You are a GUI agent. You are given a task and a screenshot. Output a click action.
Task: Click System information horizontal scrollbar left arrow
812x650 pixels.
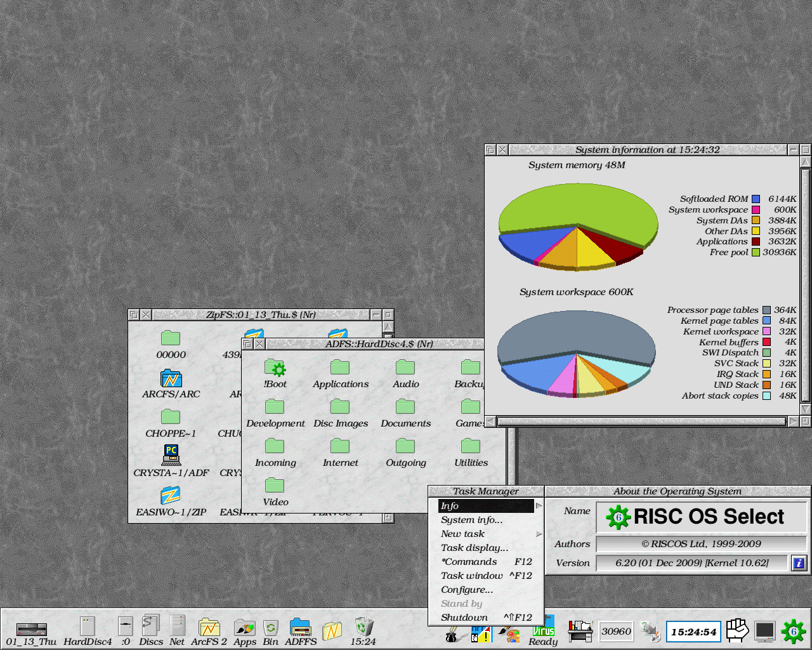coord(491,421)
